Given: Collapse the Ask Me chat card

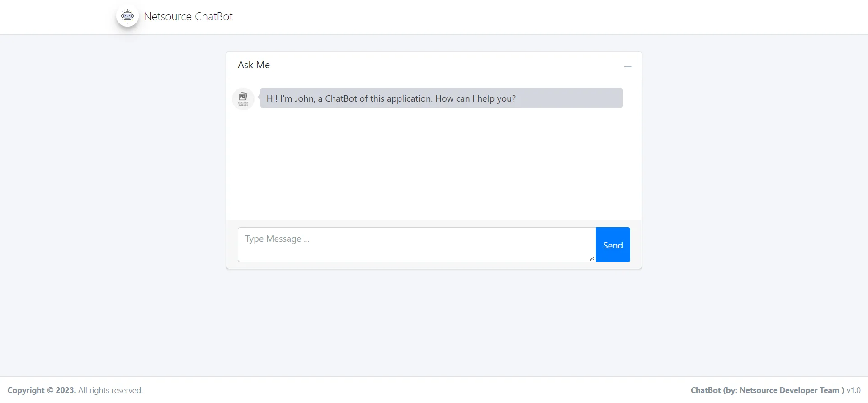Looking at the screenshot, I should pos(627,66).
